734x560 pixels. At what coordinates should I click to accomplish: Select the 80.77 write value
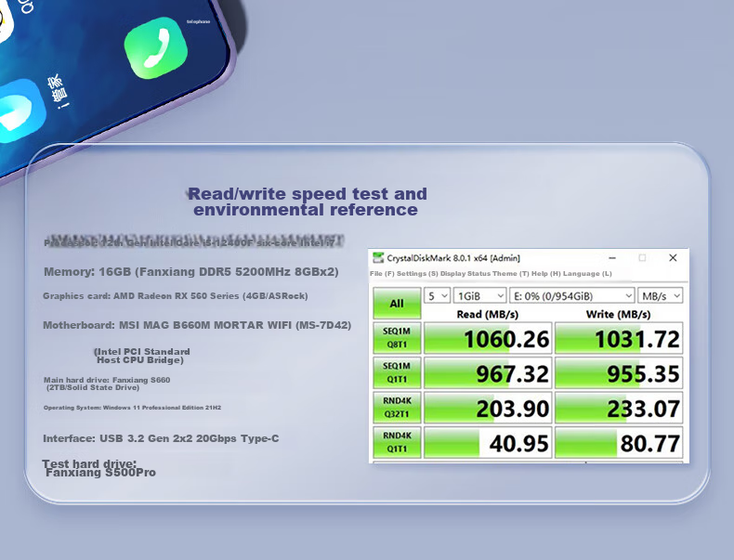click(x=619, y=443)
